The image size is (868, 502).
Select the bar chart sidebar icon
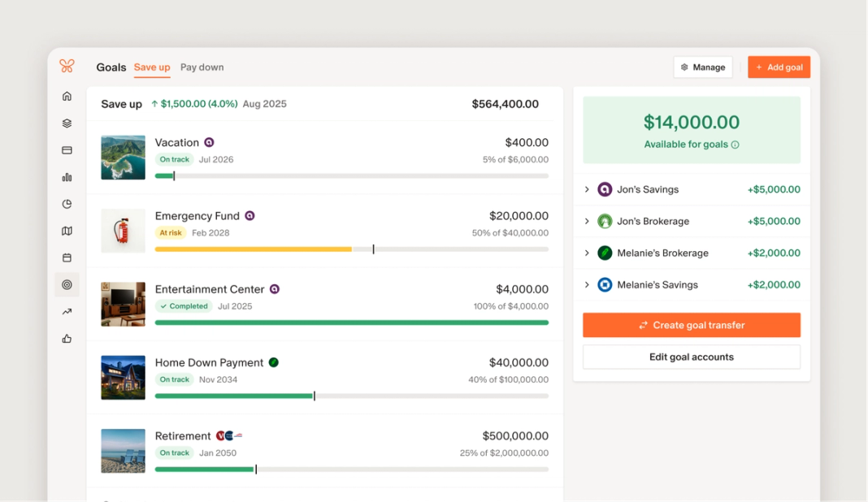[x=67, y=177]
